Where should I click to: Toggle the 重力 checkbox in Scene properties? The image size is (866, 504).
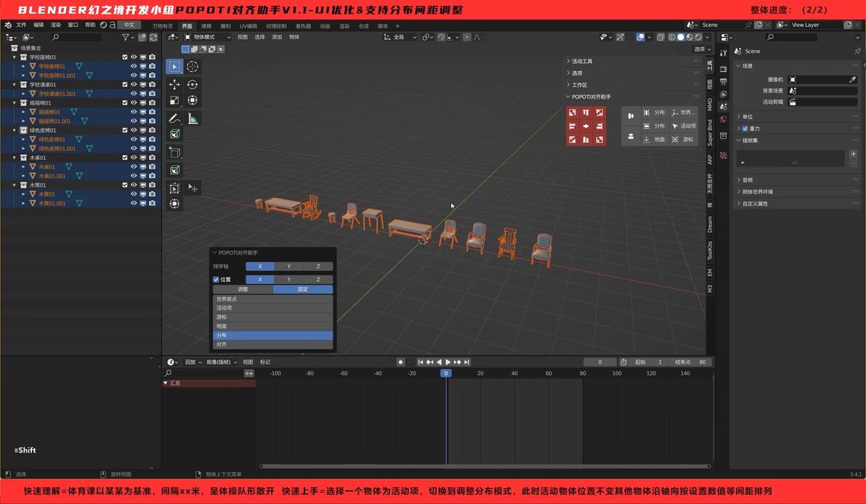tap(745, 129)
